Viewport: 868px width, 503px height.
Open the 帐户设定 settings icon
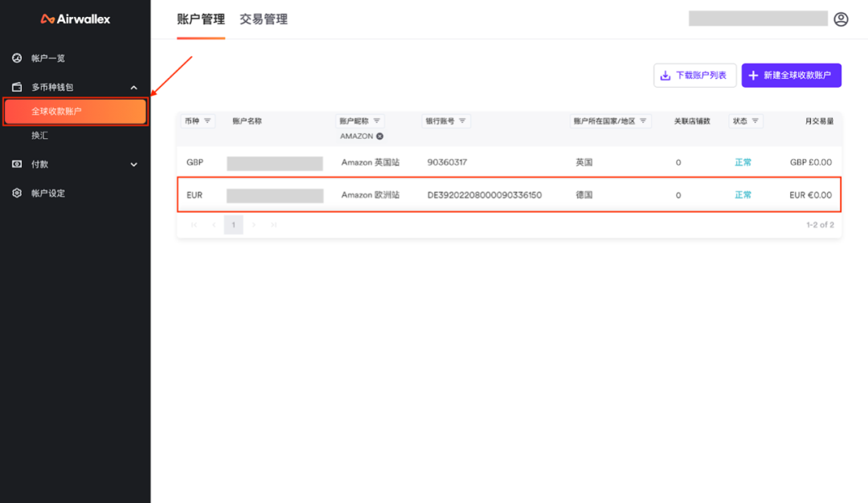(16, 192)
